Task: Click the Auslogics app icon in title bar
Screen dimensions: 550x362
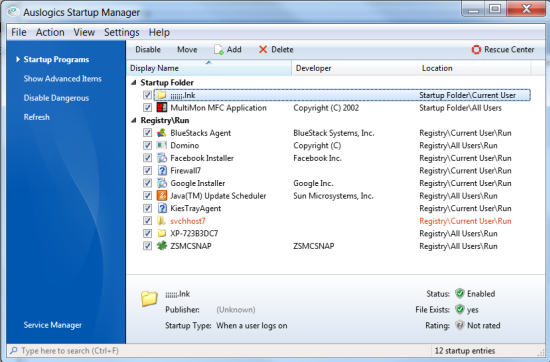Action: coord(13,12)
